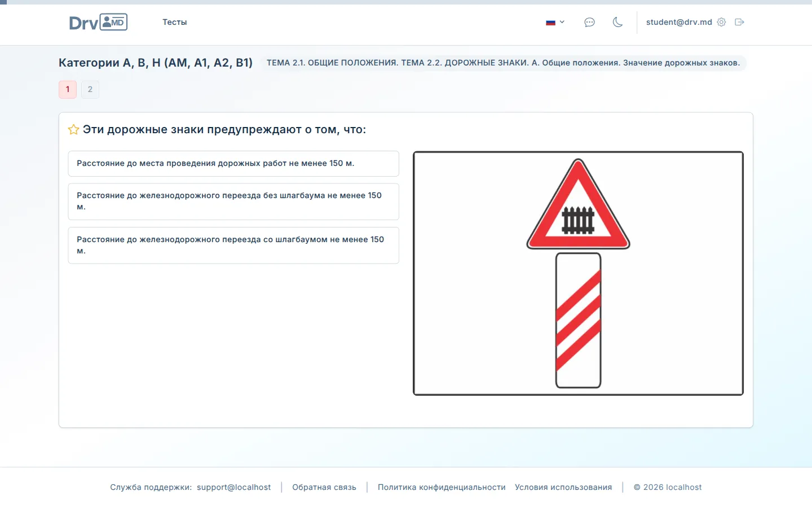Select the currently active page 1 indicator

click(x=67, y=89)
